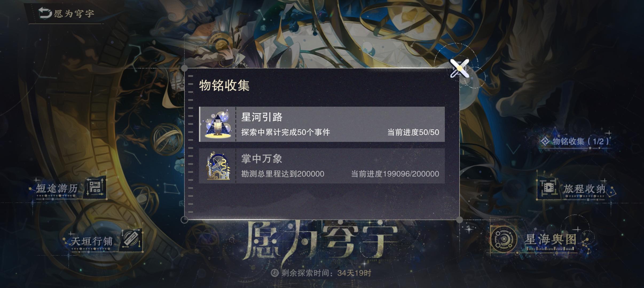Click 当前进度199096/200000 progress text
644x288 pixels.
395,174
